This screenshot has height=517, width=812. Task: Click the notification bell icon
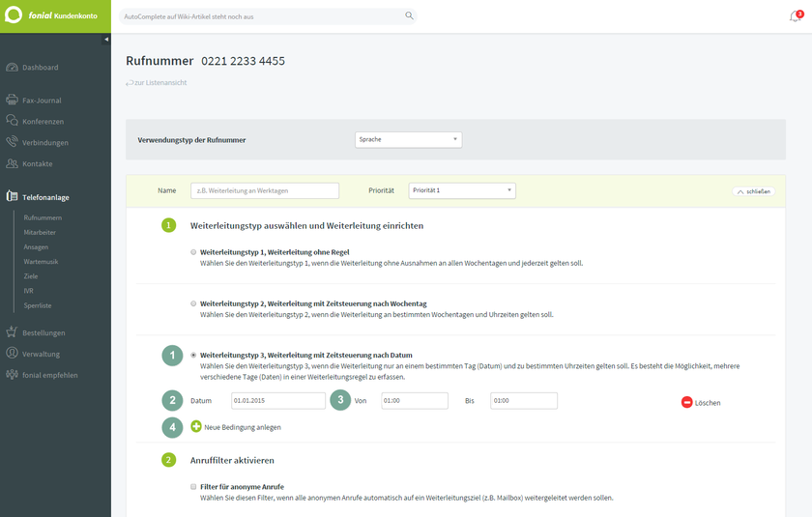click(x=795, y=16)
